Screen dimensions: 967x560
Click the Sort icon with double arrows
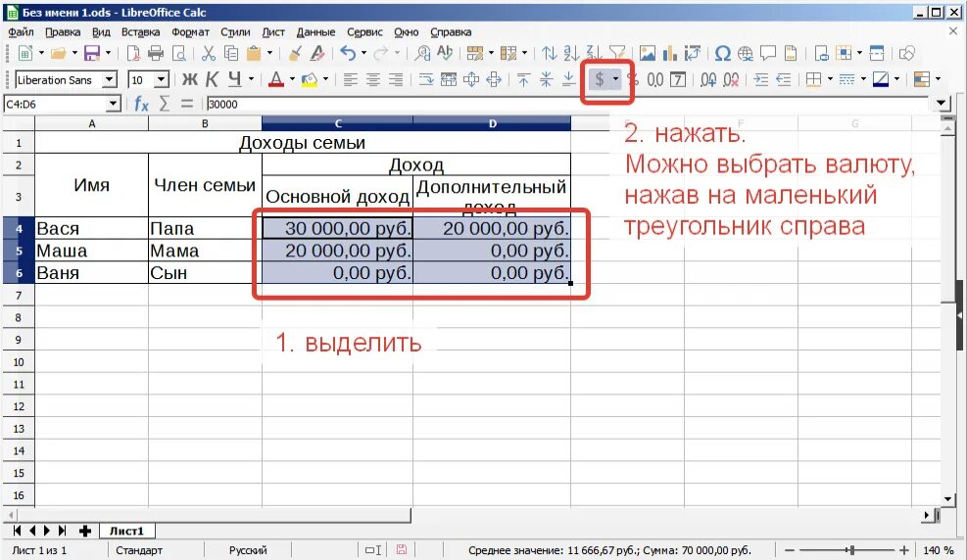[549, 54]
